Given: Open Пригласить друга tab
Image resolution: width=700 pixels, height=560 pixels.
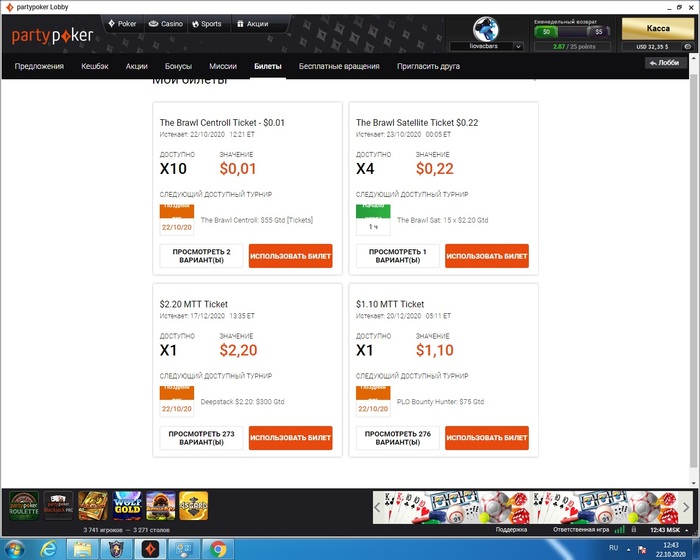Looking at the screenshot, I should click(428, 66).
